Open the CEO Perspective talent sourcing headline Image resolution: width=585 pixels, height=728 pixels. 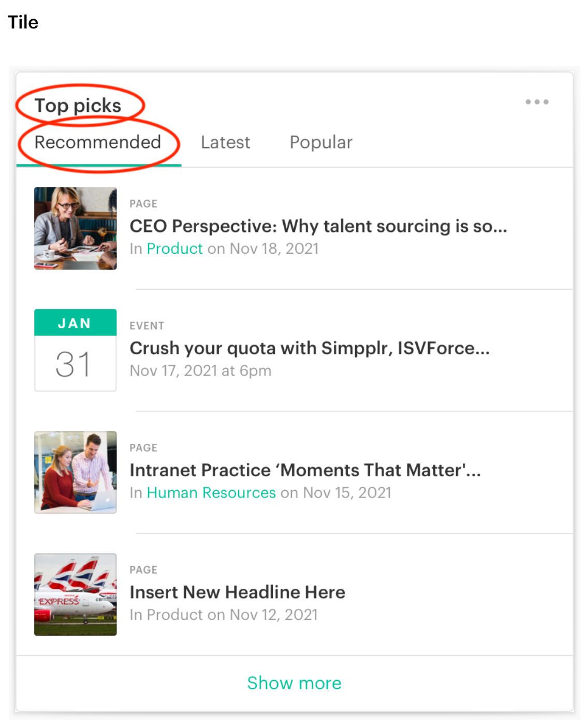(318, 226)
